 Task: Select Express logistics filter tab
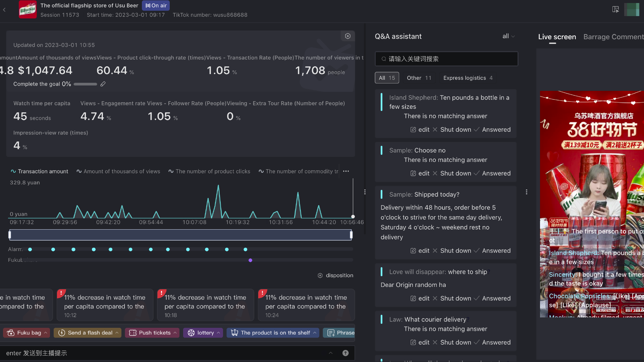click(x=468, y=78)
